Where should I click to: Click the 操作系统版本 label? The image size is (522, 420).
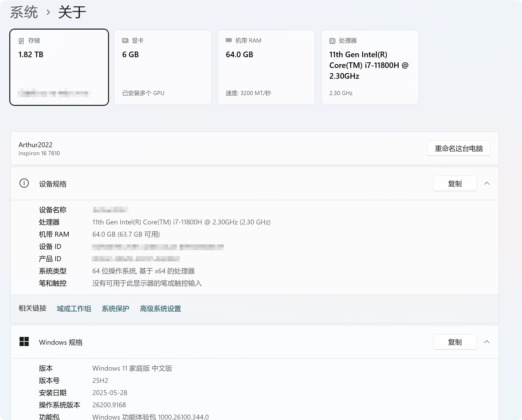(60, 405)
